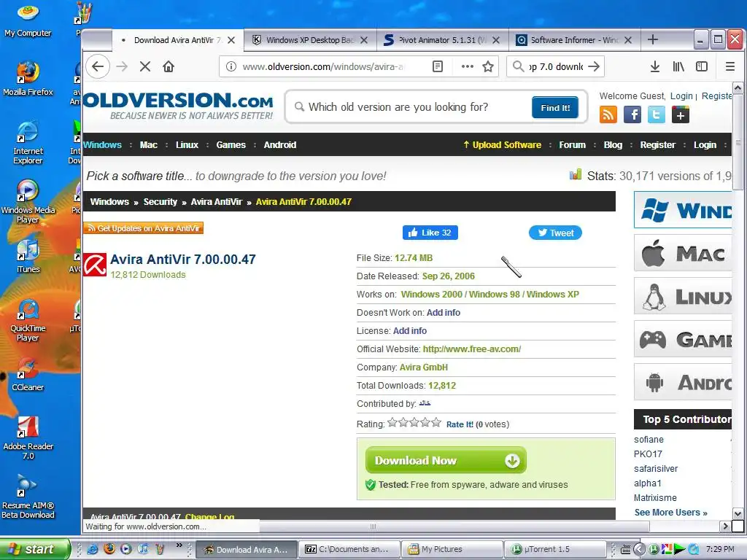The image size is (747, 560).
Task: Open page actions three-dot menu
Action: click(468, 66)
